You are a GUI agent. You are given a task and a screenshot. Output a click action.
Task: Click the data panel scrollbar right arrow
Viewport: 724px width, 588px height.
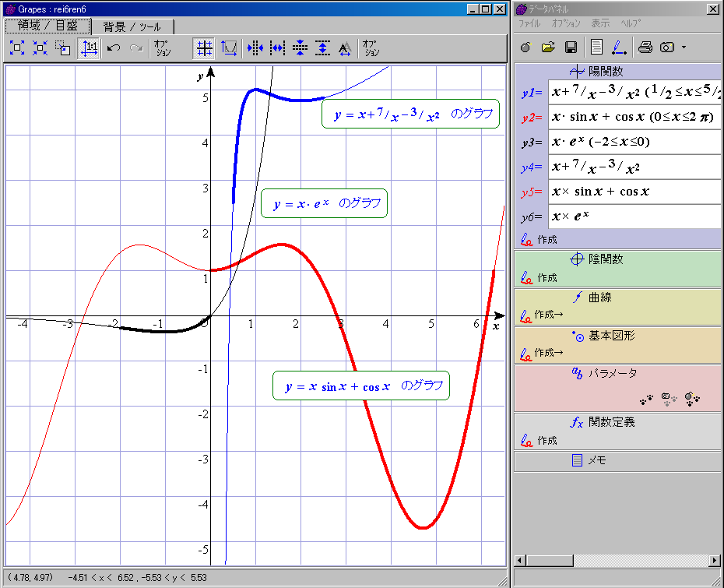(x=715, y=561)
